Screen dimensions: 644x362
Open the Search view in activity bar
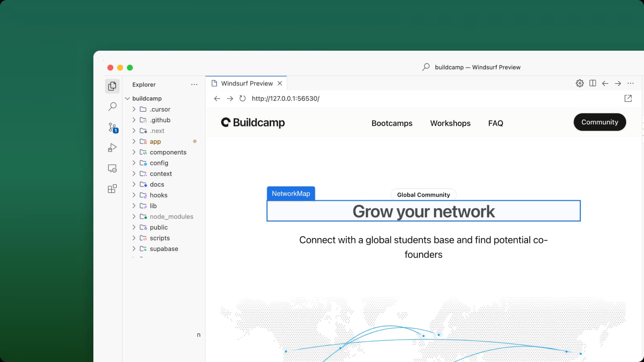tap(112, 107)
